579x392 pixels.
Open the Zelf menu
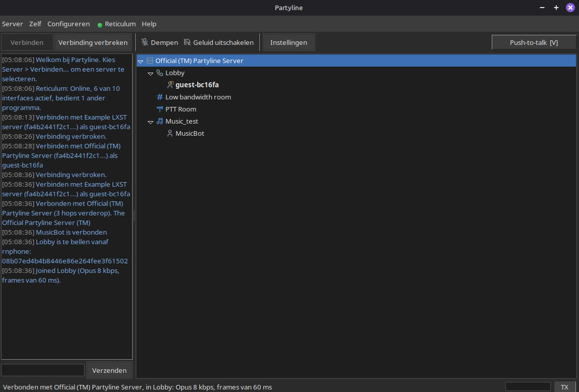click(x=35, y=24)
